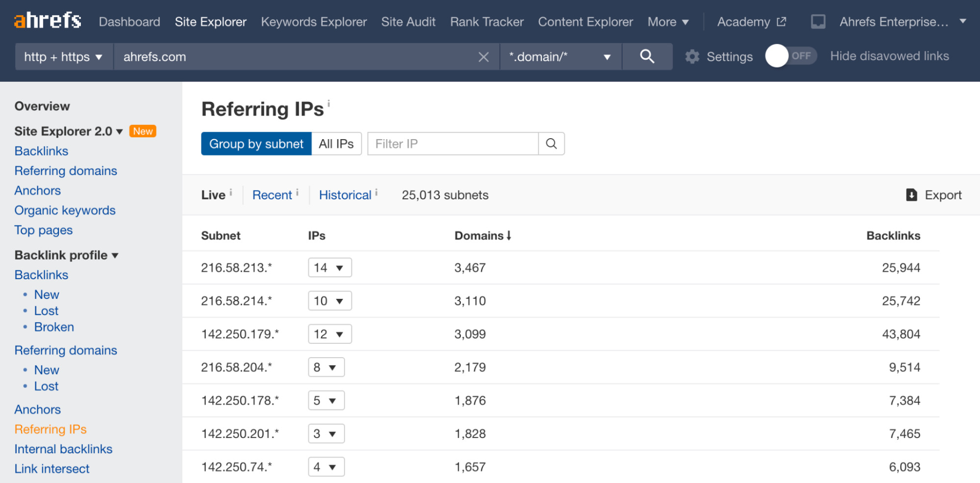
Task: Open Link intersect in the sidebar
Action: (x=52, y=469)
